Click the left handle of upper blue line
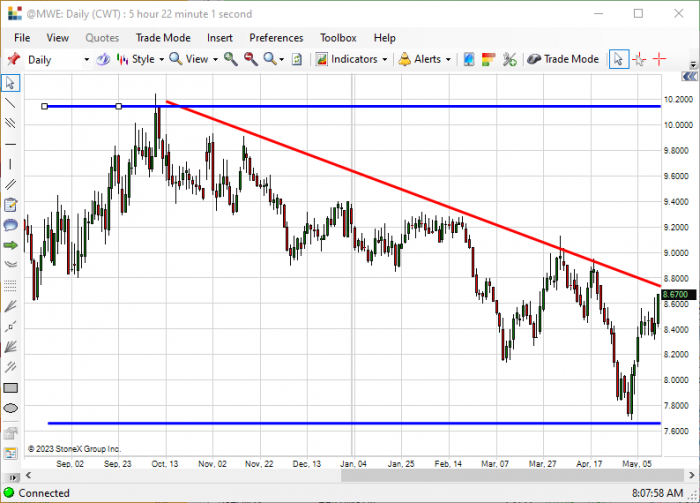Image resolution: width=700 pixels, height=503 pixels. click(x=44, y=106)
